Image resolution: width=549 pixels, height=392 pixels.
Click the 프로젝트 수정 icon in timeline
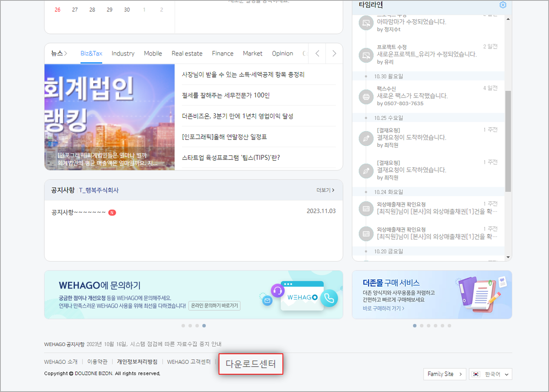coord(366,55)
